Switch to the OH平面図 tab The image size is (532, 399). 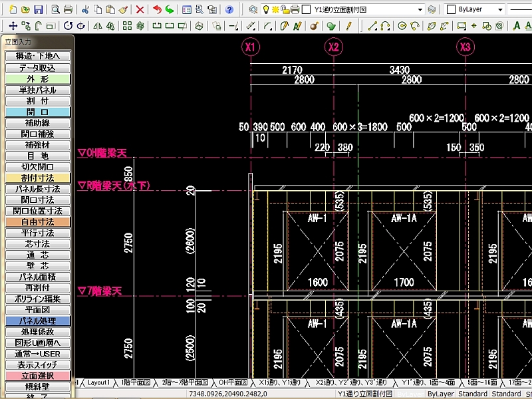[x=233, y=382]
